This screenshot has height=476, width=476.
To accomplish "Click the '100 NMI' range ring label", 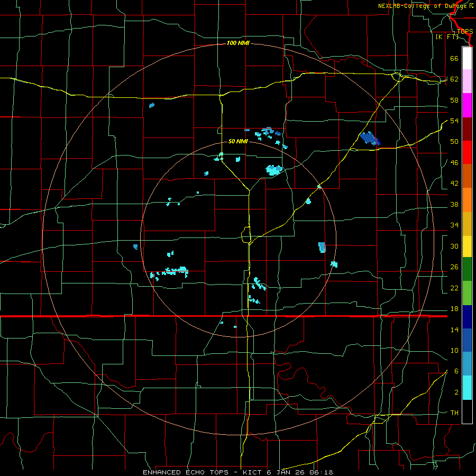I will pos(238,43).
